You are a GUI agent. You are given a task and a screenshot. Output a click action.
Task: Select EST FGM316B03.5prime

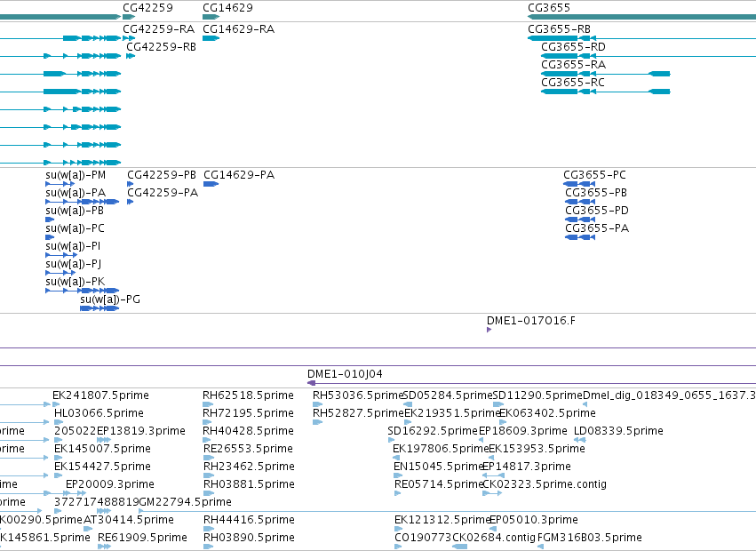pos(589,538)
